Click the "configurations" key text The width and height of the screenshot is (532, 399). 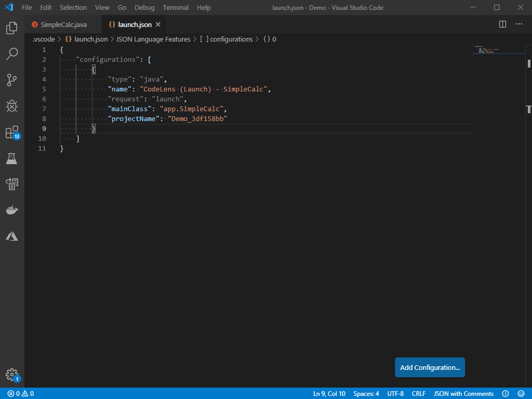coord(107,59)
